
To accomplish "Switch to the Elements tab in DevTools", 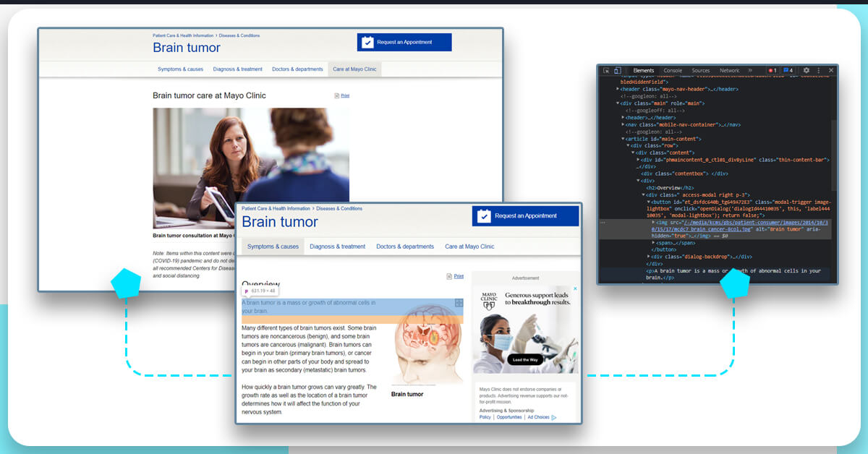I will click(x=644, y=70).
